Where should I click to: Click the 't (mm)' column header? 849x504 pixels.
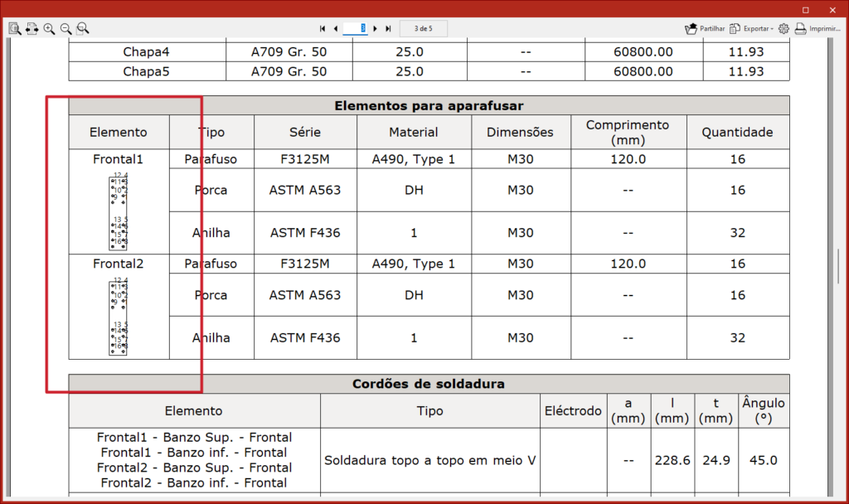pyautogui.click(x=716, y=411)
